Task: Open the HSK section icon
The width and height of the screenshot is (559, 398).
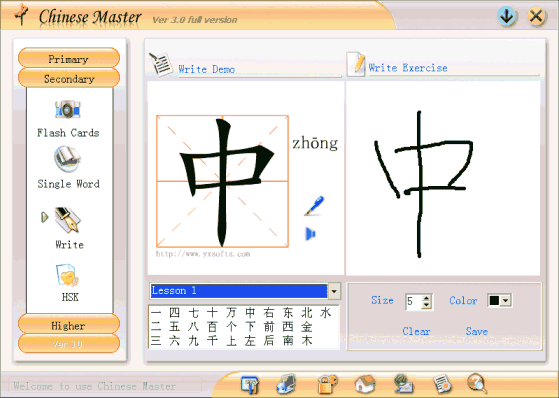Action: pyautogui.click(x=68, y=275)
